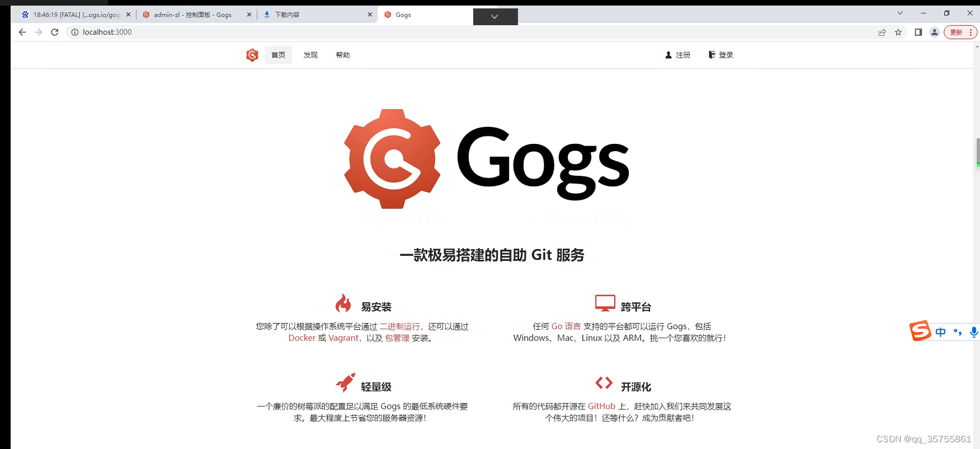Click the 注册 register link

(x=678, y=55)
